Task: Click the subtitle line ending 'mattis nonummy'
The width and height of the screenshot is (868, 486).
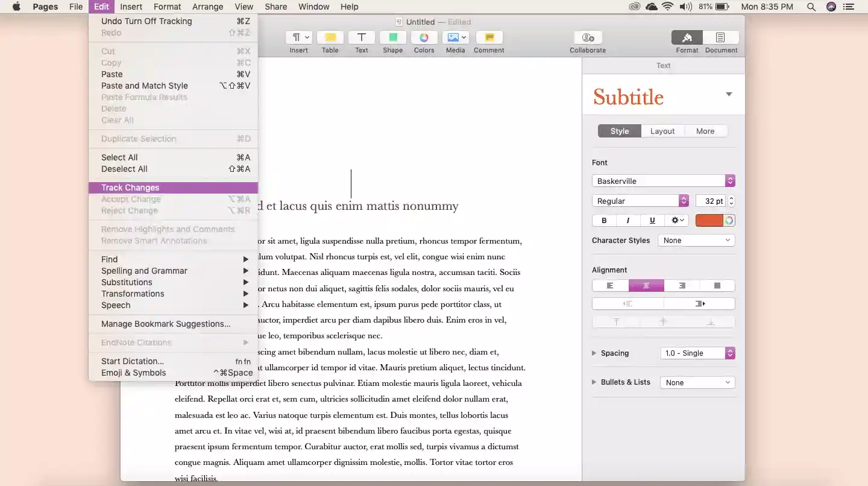Action: click(358, 206)
